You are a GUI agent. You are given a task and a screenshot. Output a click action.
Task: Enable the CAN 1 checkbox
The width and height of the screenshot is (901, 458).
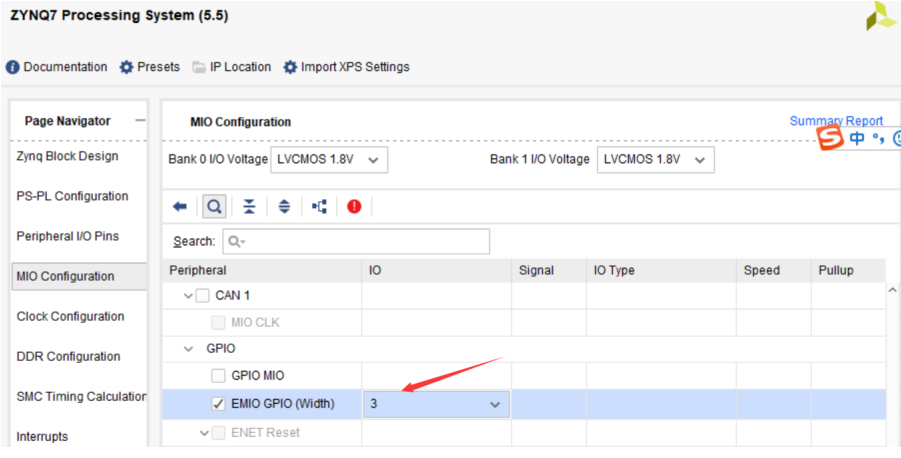pyautogui.click(x=202, y=296)
